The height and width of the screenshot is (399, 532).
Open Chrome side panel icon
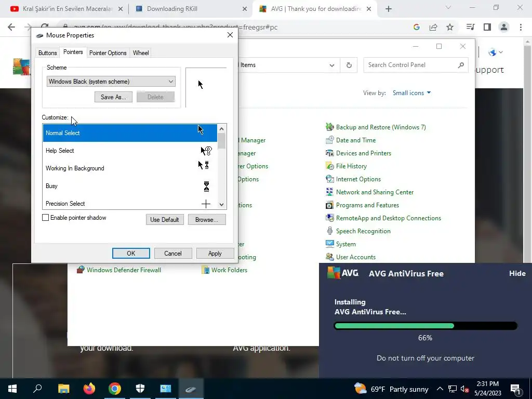tap(487, 27)
